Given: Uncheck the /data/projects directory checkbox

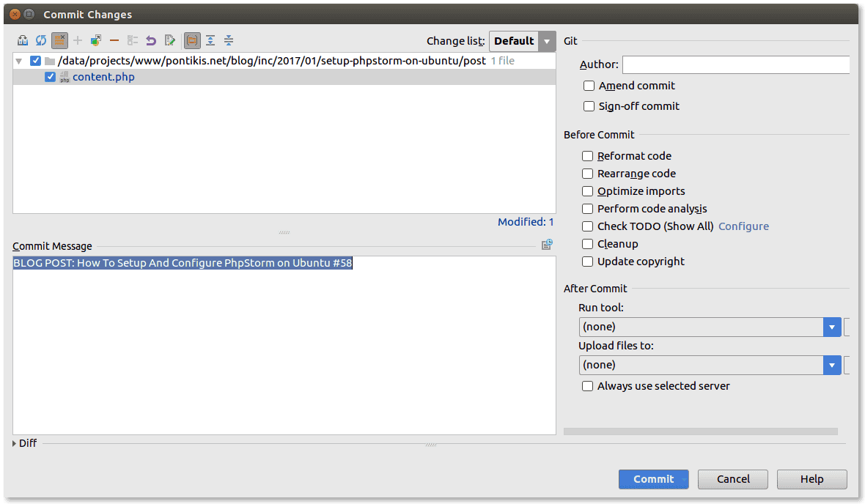Looking at the screenshot, I should click(x=35, y=61).
